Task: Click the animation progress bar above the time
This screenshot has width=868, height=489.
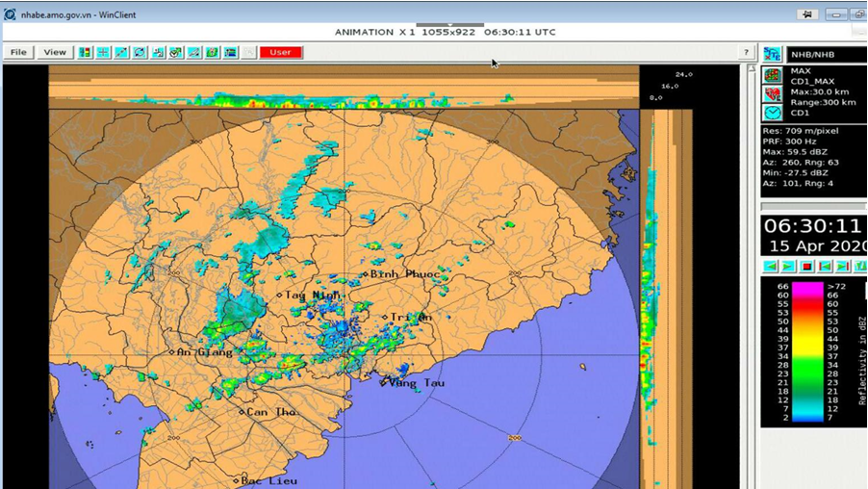Action: pos(814,207)
